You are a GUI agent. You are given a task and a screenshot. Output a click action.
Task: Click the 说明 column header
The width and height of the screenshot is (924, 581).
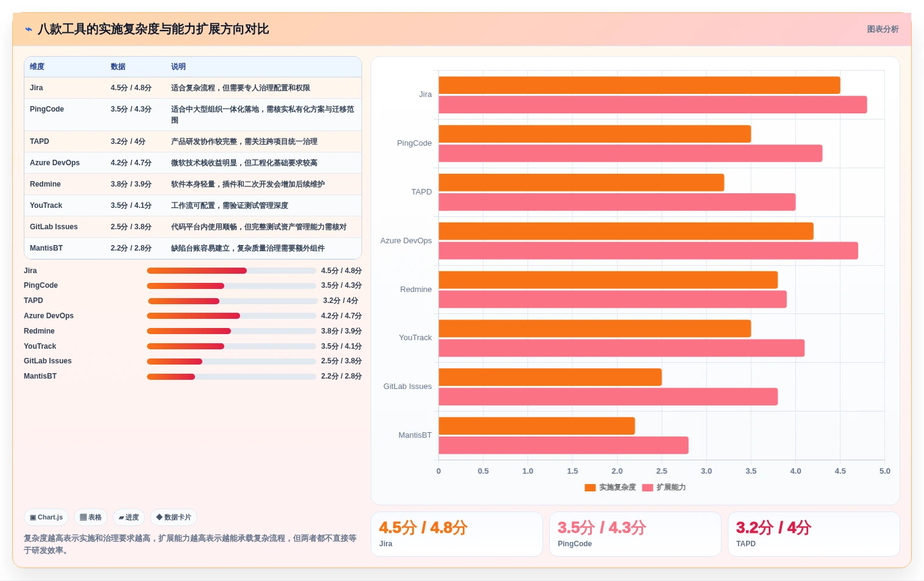click(x=178, y=67)
